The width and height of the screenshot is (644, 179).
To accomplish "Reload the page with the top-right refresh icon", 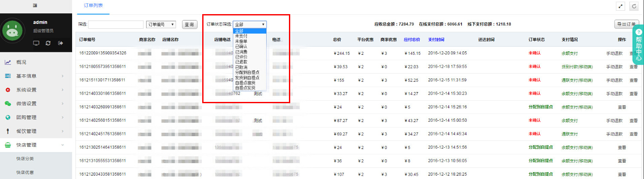I will point(634,6).
